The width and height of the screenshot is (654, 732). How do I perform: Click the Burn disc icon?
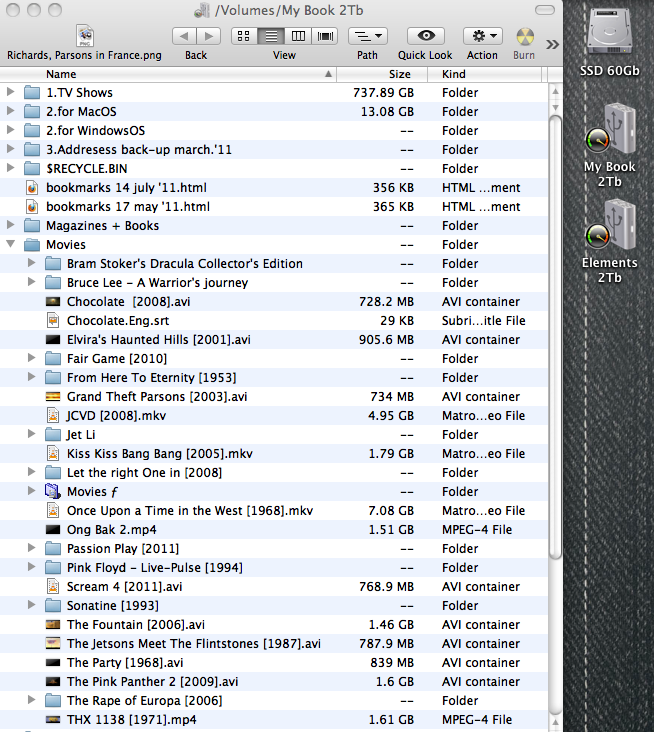pyautogui.click(x=525, y=37)
